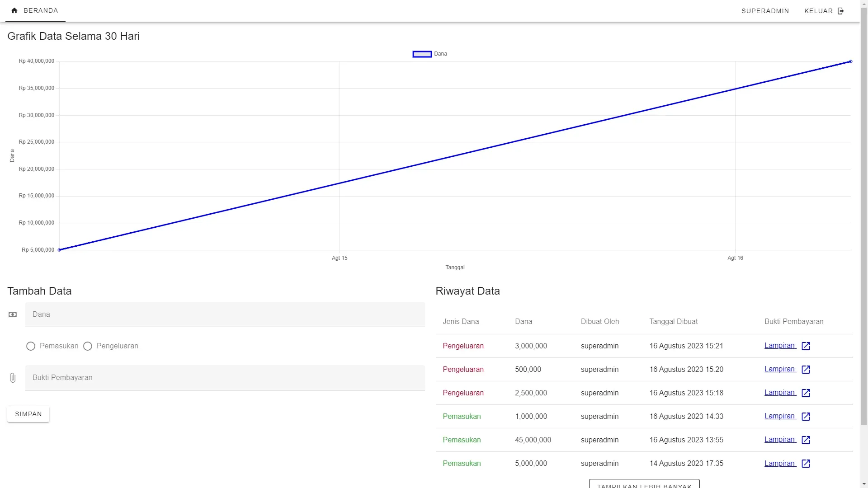Click the paperclip attachment icon
Viewport: 868px width, 488px height.
(x=13, y=378)
